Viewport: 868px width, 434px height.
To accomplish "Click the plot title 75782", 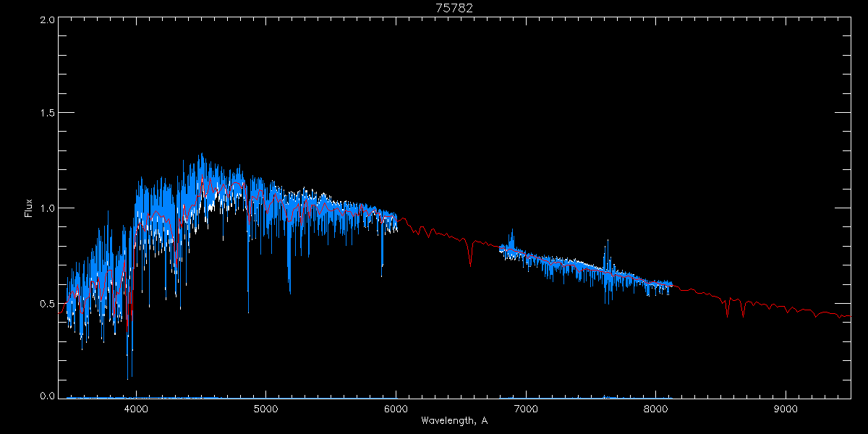I will [454, 8].
